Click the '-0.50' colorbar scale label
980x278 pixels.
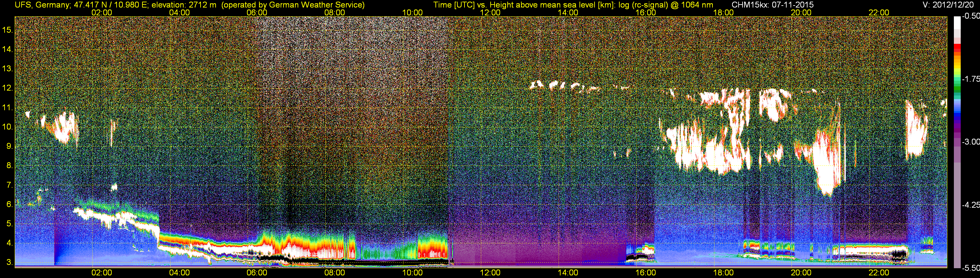(x=971, y=16)
